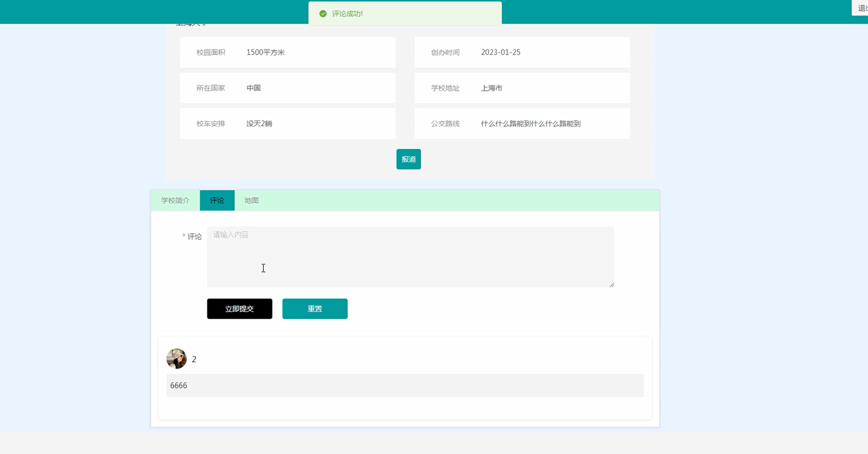The width and height of the screenshot is (868, 454).
Task: Click the 1500平方米 campus area value
Action: 265,52
